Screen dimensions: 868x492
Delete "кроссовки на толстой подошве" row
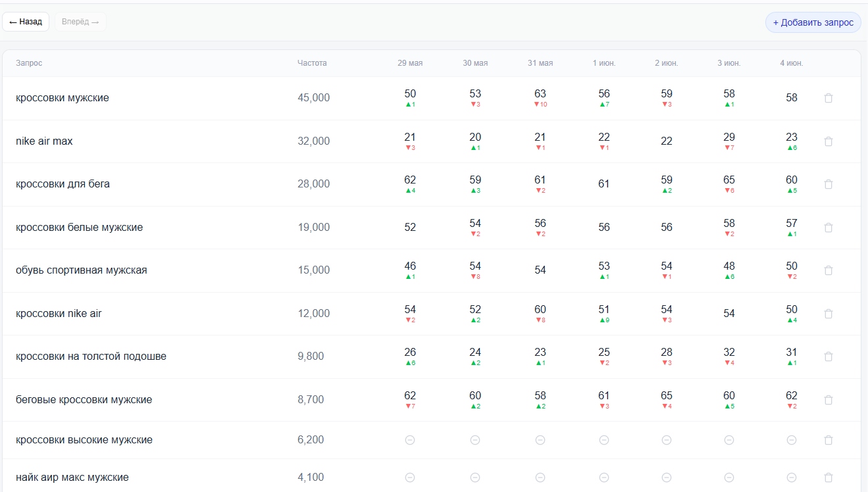point(829,357)
